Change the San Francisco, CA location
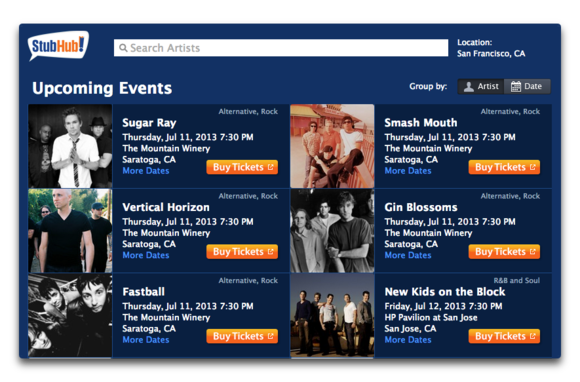Screen dimensions: 580x382 pyautogui.click(x=491, y=54)
